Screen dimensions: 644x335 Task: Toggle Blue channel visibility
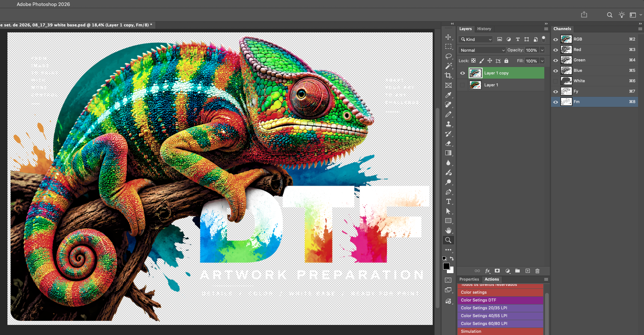(x=555, y=70)
